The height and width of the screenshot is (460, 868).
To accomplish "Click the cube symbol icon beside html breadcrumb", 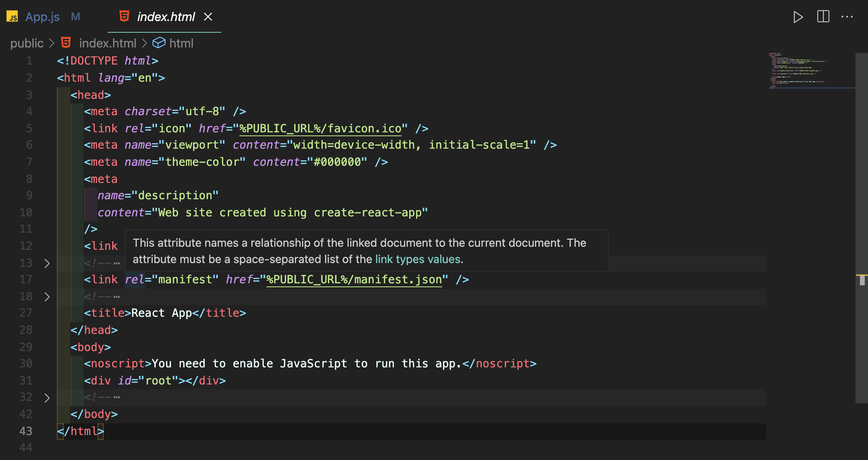I will pos(159,43).
